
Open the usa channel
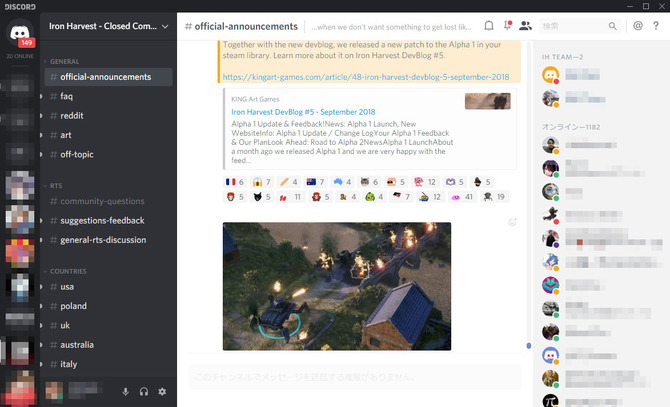pos(108,287)
